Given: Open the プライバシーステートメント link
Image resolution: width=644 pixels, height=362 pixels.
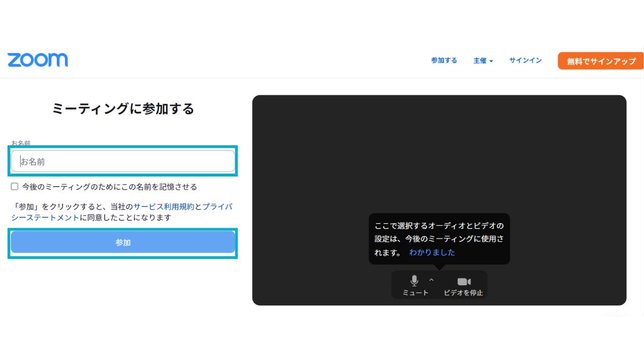Looking at the screenshot, I should (x=217, y=207).
